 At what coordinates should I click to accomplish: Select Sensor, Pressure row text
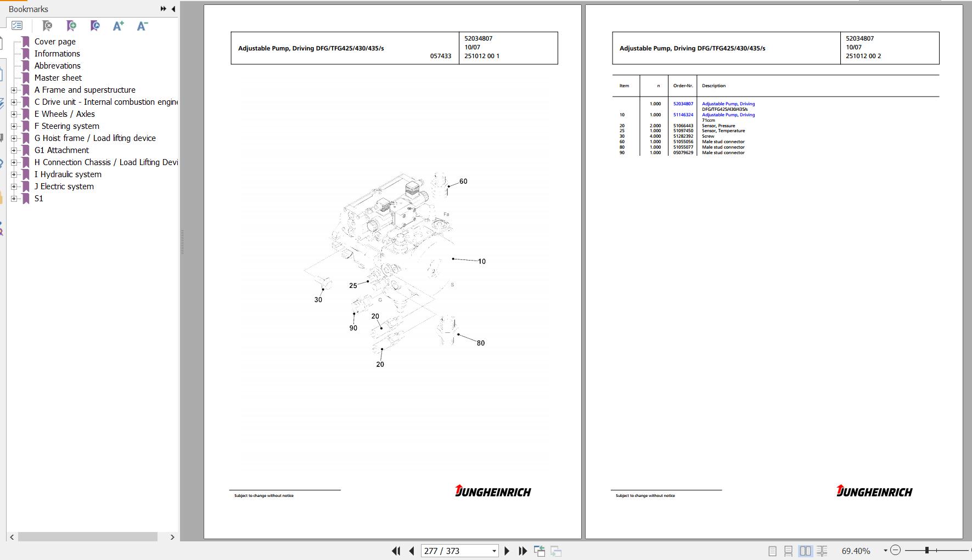(x=718, y=126)
